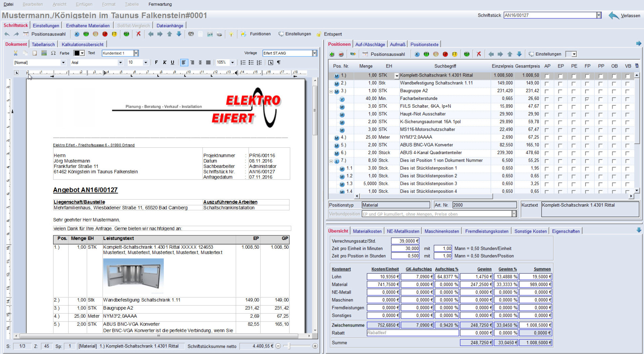Screen dimensions: 644x354
Task: Check OB box for ABUS BNC-VGA Konverter row
Action: click(x=614, y=146)
